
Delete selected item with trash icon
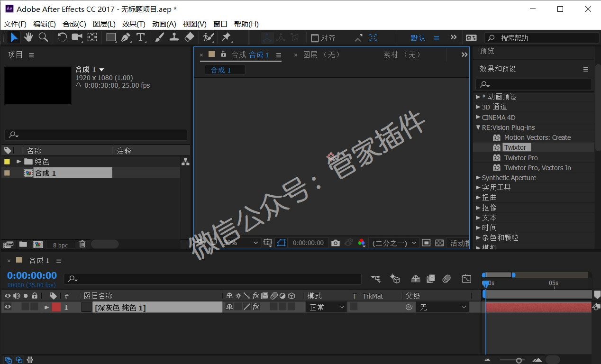[x=82, y=244]
